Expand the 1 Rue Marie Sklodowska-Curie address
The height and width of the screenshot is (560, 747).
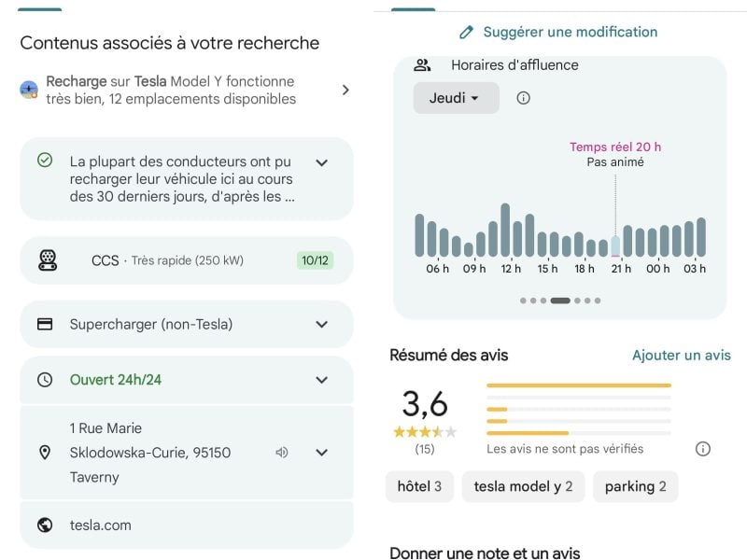[x=322, y=453]
